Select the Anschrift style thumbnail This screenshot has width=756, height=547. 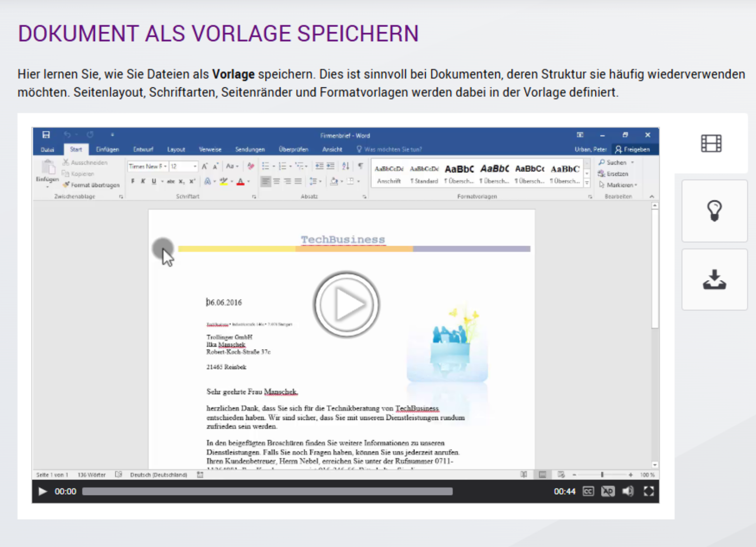pyautogui.click(x=389, y=174)
